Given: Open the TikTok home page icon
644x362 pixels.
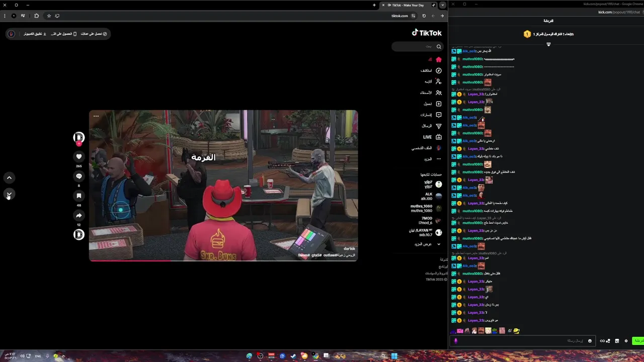Looking at the screenshot, I should (439, 59).
